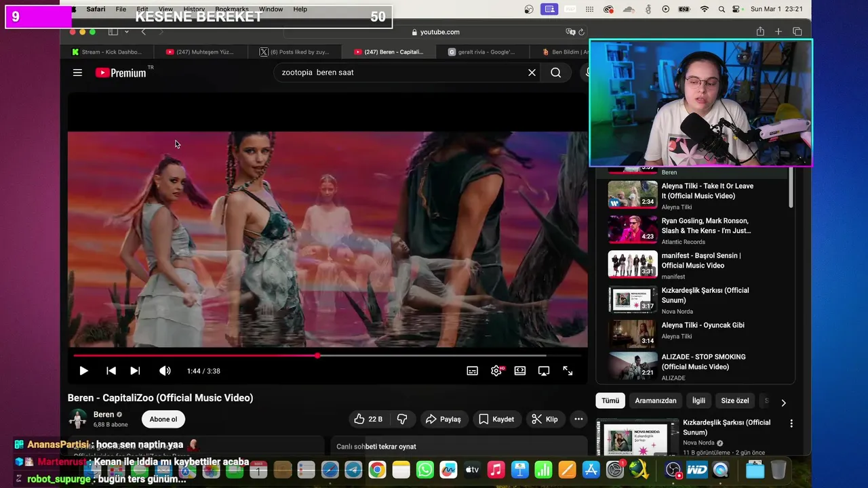Select the Tümü filter chip
This screenshot has height=488, width=868.
coord(610,401)
